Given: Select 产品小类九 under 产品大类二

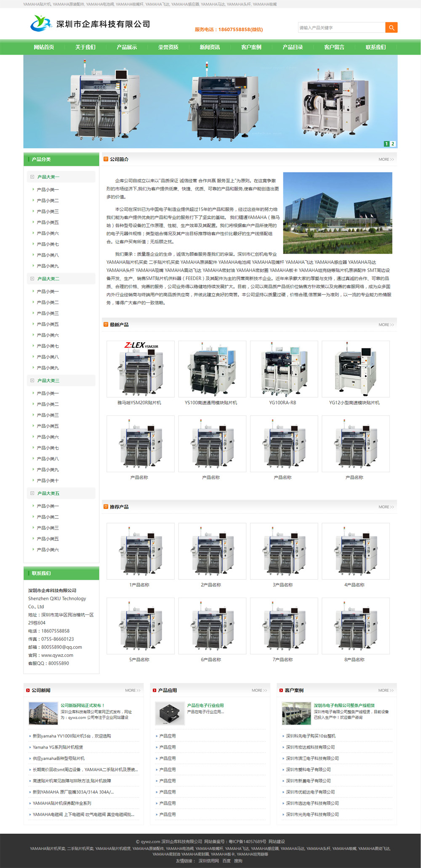Looking at the screenshot, I should coord(48,368).
